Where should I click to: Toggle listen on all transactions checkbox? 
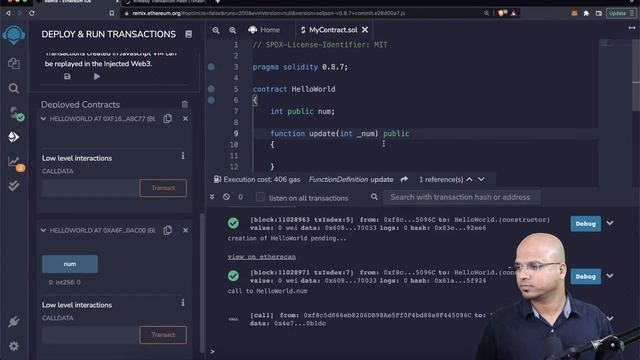point(260,197)
